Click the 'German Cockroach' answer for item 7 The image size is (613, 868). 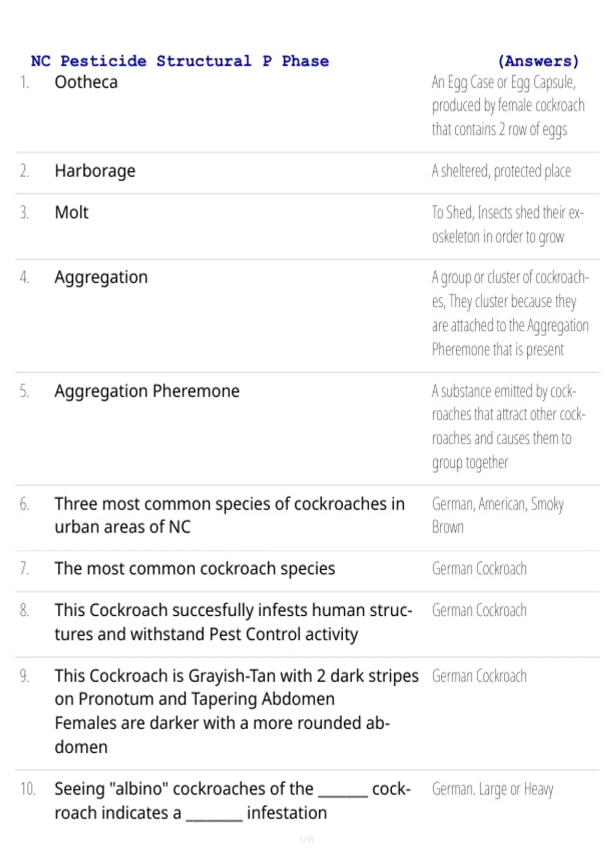pos(479,569)
